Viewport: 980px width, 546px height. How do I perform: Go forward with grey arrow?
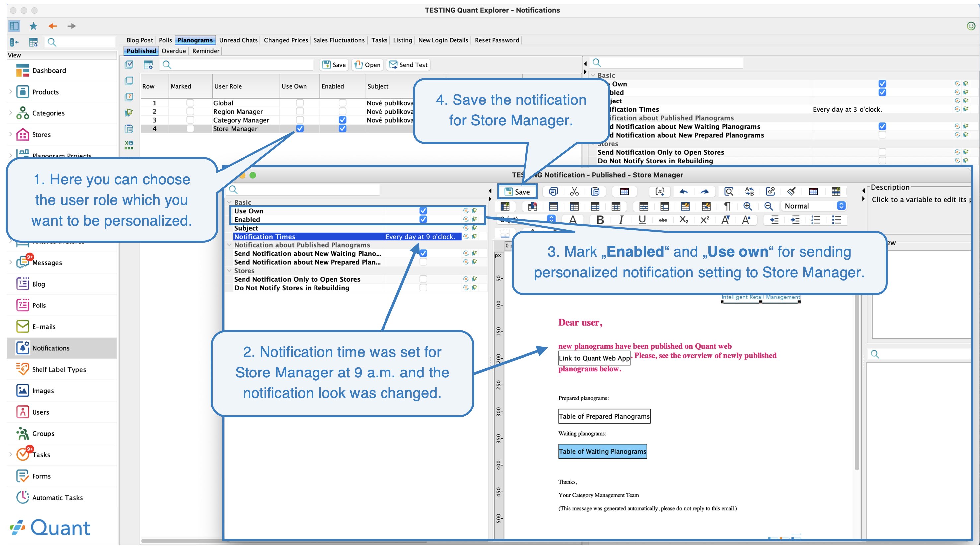coord(72,26)
